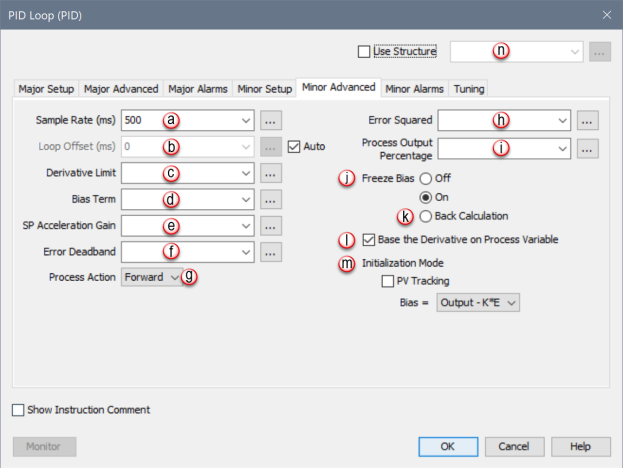This screenshot has width=623, height=468.
Task: Switch to the Major Setup tab
Action: point(47,89)
